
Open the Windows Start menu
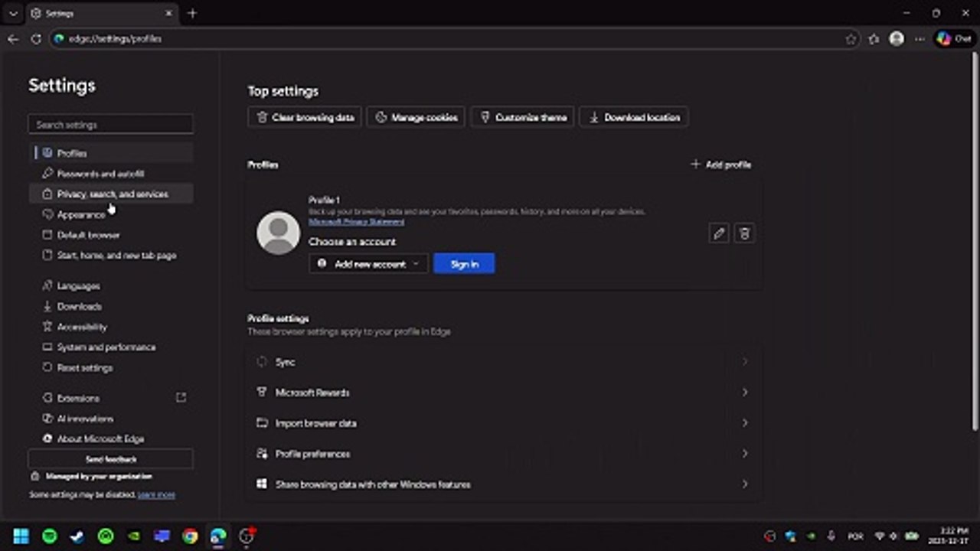click(x=21, y=536)
